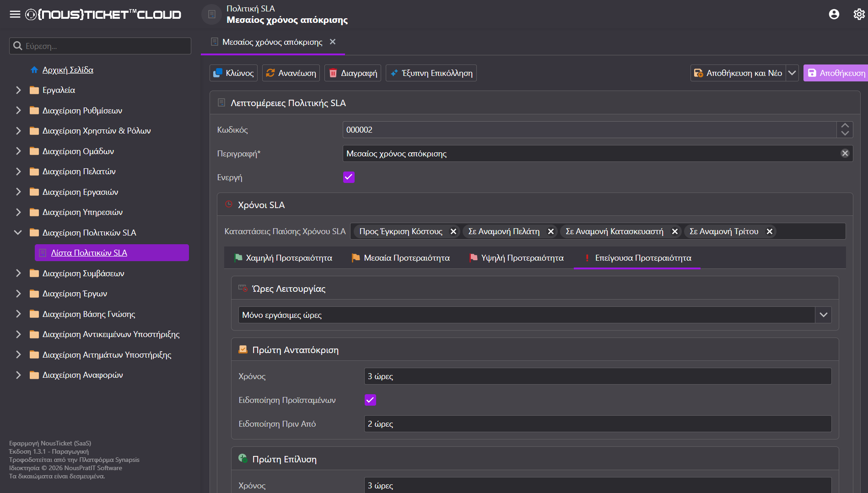The height and width of the screenshot is (493, 868).
Task: Click the Κλώνος clone button
Action: point(233,73)
